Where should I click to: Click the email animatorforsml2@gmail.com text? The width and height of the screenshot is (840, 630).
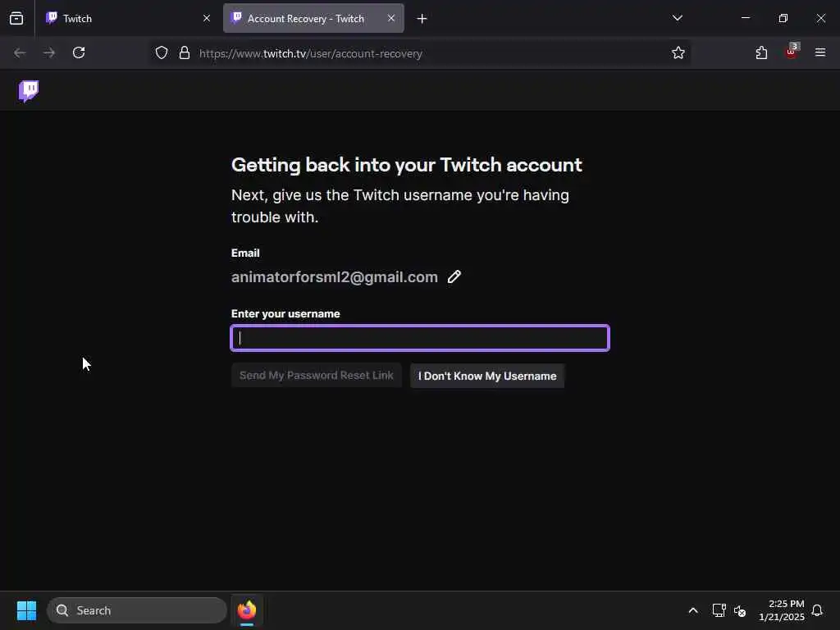pyautogui.click(x=335, y=277)
